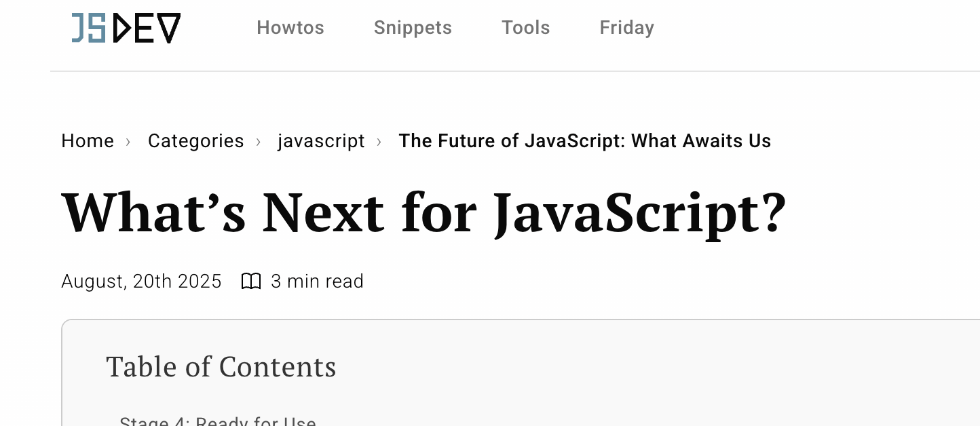This screenshot has width=980, height=426.
Task: Navigate to Home via the breadcrumb
Action: pos(88,141)
